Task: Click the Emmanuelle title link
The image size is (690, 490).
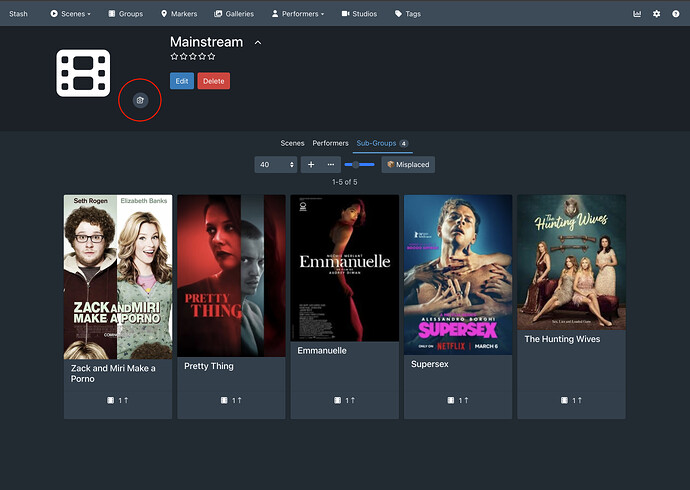Action: [x=322, y=351]
